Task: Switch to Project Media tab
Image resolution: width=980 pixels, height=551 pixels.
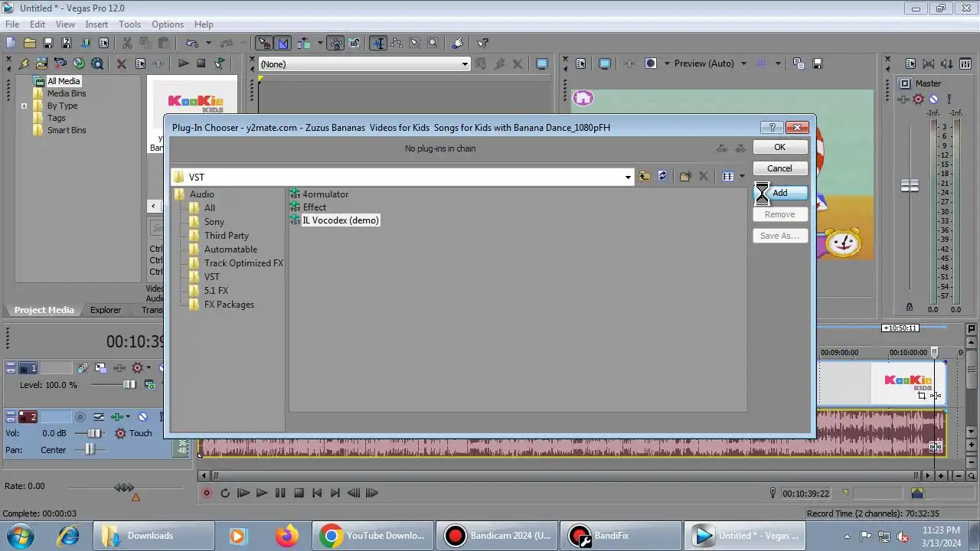Action: 44,310
